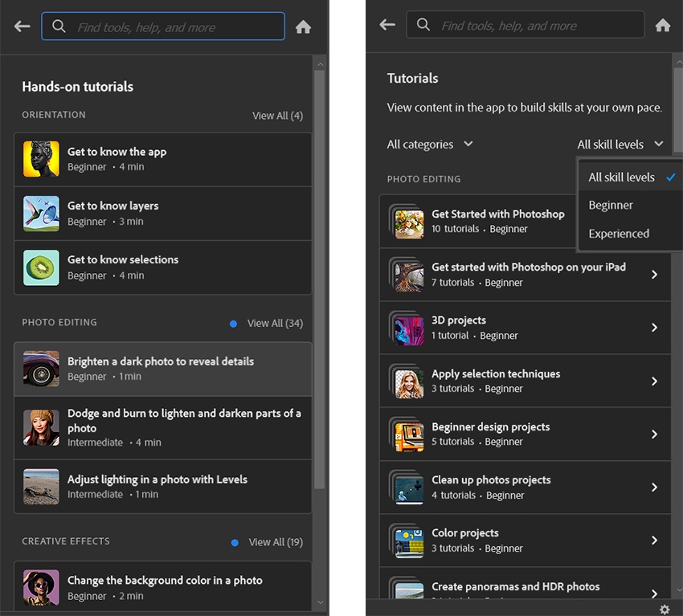Click the scrollbar thumb in Hands-on tutorials panel
The image size is (683, 616).
(319, 279)
